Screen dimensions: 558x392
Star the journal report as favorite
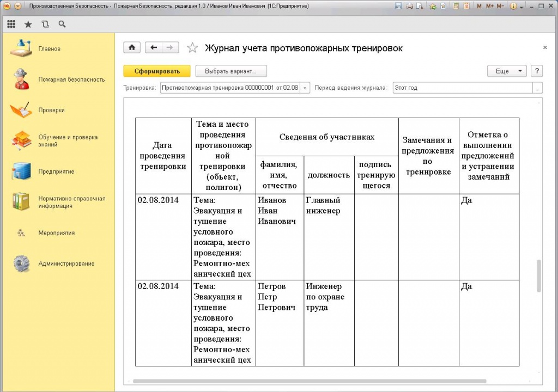tap(192, 48)
